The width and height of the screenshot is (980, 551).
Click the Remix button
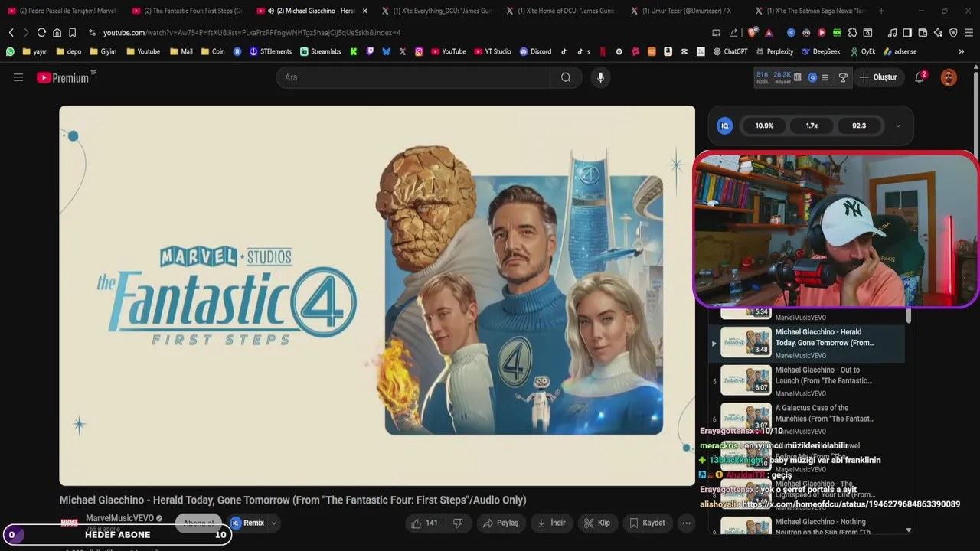coord(247,523)
